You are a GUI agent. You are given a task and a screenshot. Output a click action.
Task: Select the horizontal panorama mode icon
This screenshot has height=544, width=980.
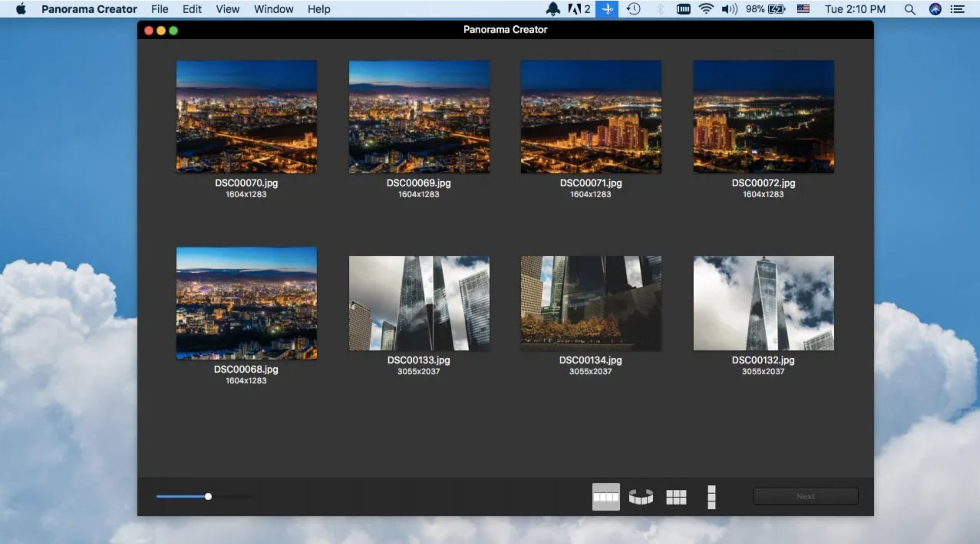[605, 496]
